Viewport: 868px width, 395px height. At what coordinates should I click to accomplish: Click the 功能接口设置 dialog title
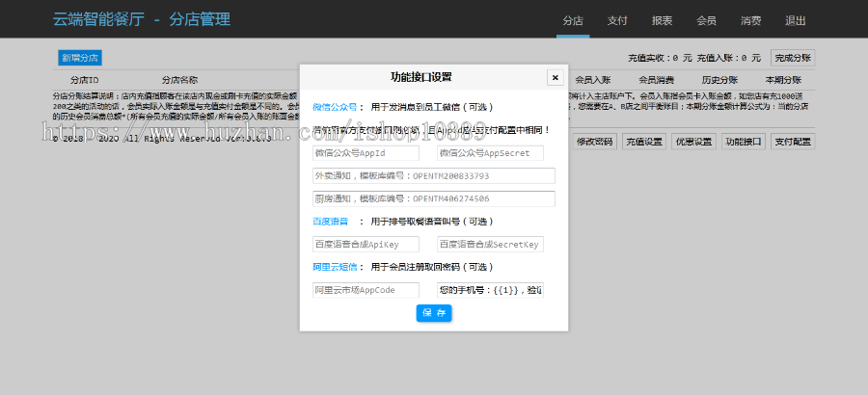(421, 77)
